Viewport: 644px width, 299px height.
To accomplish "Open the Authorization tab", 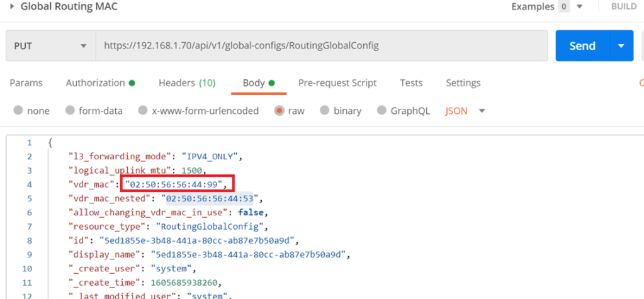I will point(100,83).
